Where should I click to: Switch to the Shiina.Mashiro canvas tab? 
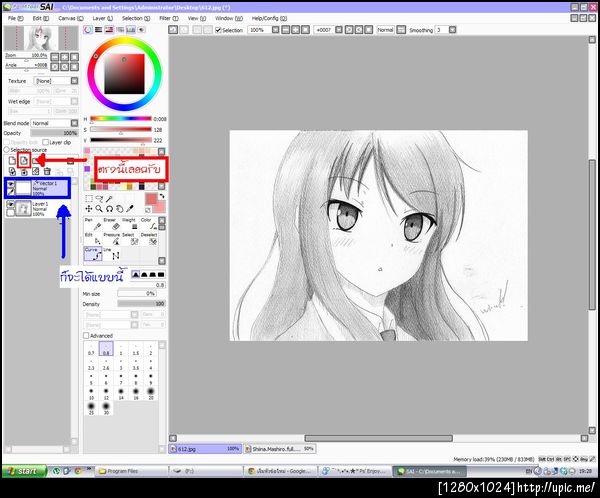coord(279,448)
